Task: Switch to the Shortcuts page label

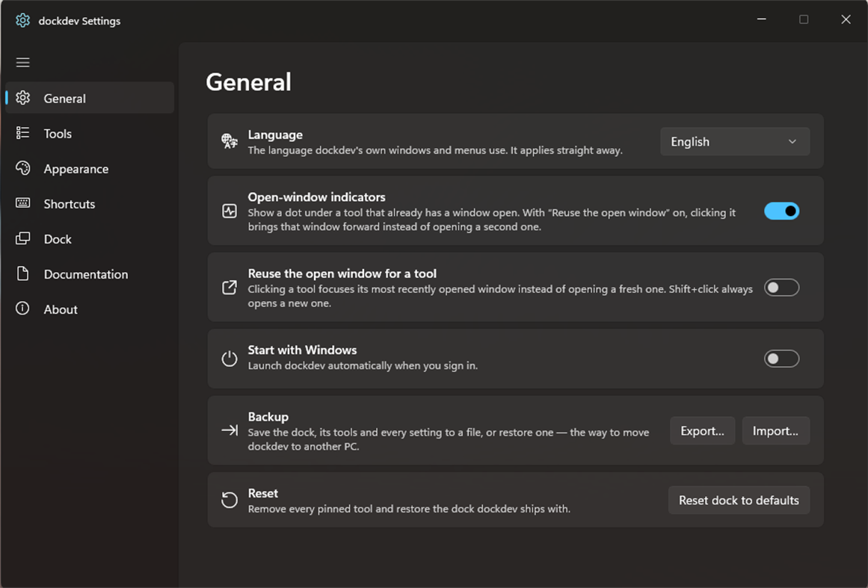Action: [70, 203]
